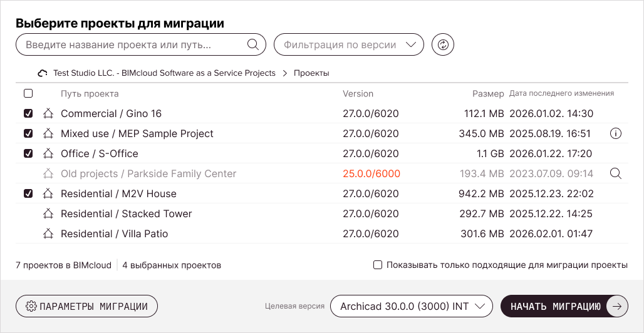Click the 193.4 MB size value
The height and width of the screenshot is (333, 644).
482,173
